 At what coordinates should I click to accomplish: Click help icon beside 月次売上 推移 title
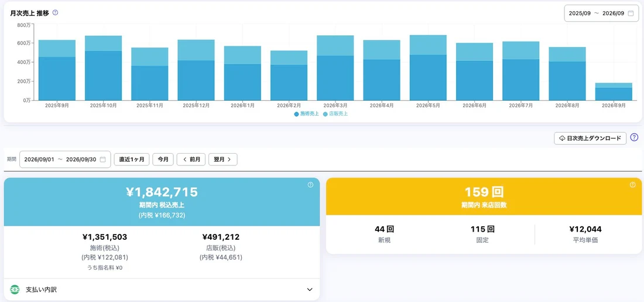[56, 13]
